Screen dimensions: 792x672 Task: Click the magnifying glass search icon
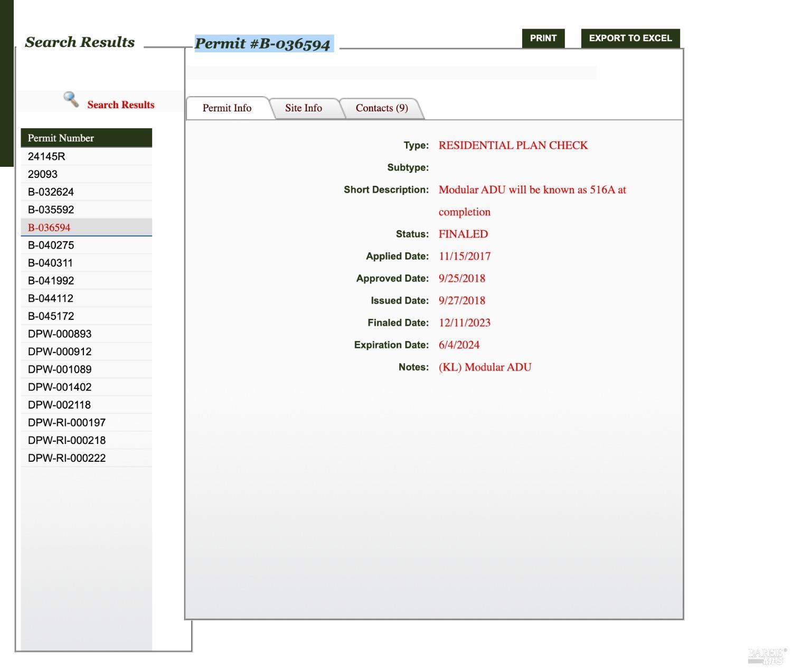click(x=71, y=99)
